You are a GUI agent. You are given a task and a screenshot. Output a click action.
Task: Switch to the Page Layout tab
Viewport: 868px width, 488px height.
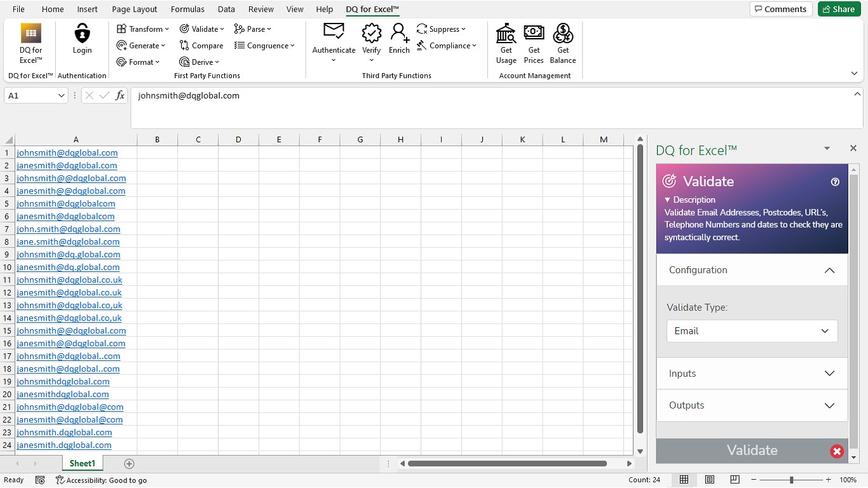[x=135, y=9]
